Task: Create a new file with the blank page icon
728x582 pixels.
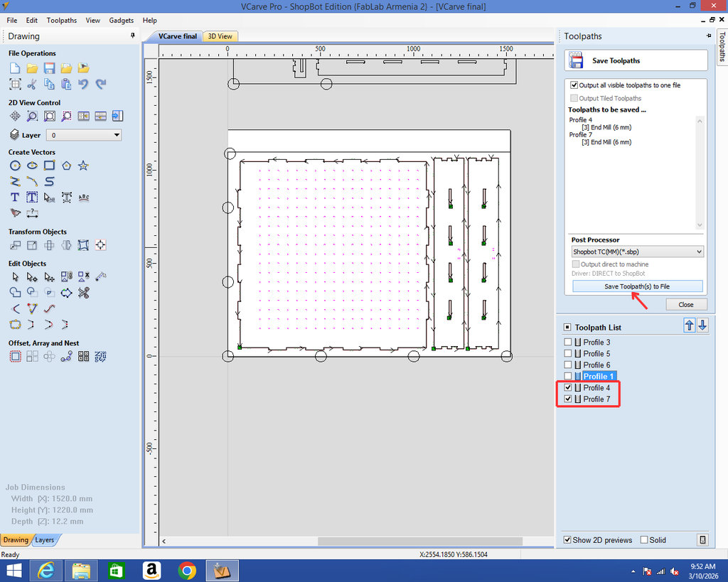Action: coord(15,68)
